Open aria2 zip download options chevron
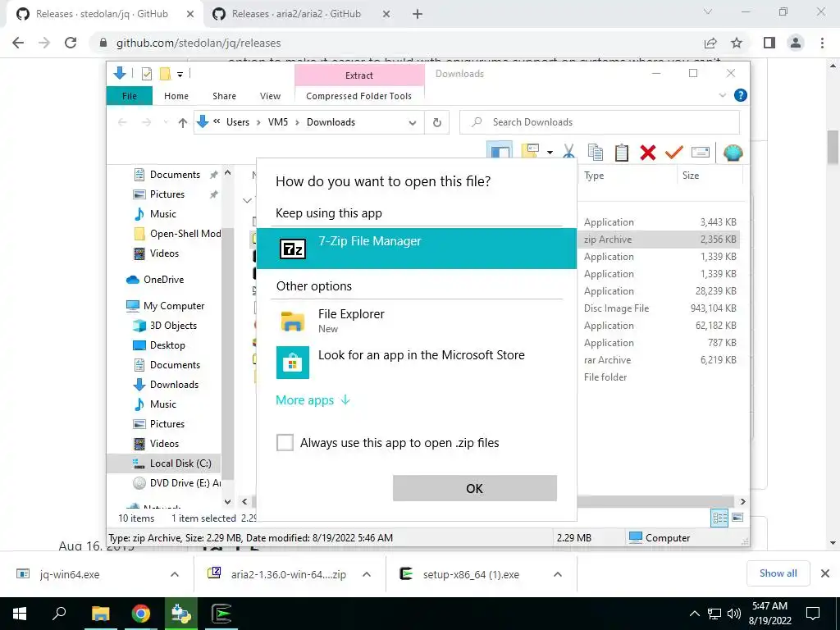Image resolution: width=840 pixels, height=630 pixels. pyautogui.click(x=367, y=574)
